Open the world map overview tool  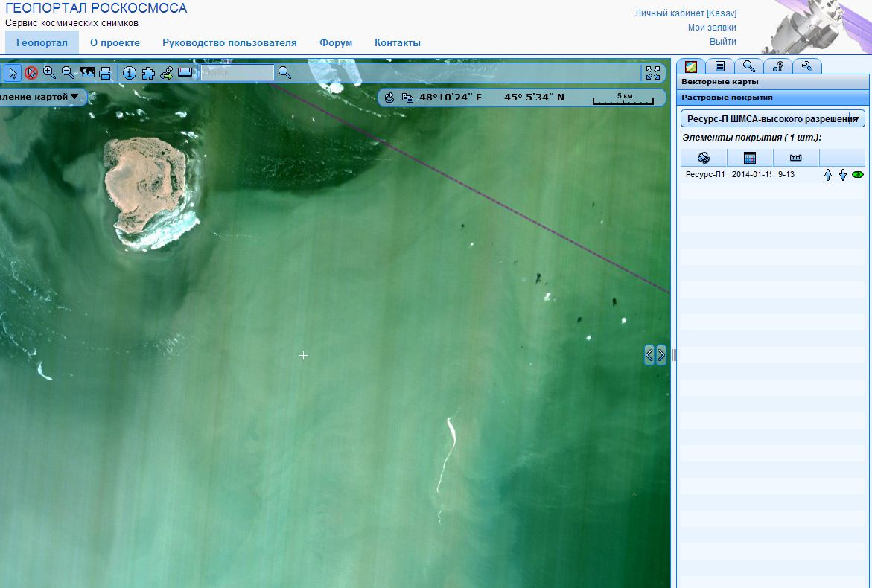(x=87, y=73)
